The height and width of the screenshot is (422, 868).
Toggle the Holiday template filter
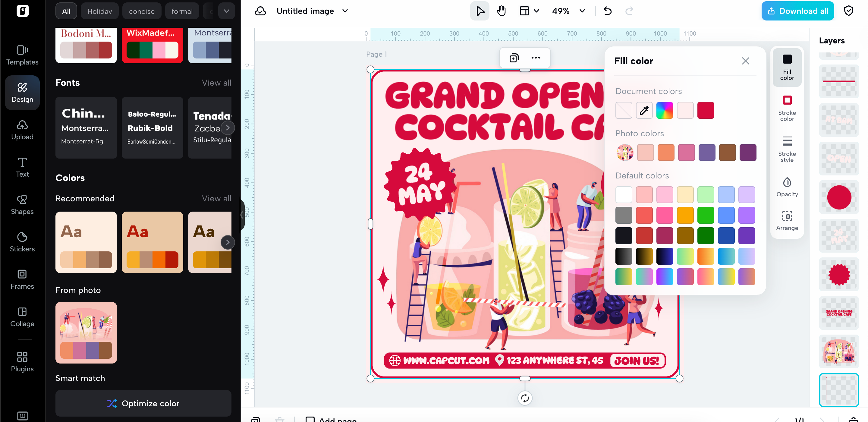(99, 11)
